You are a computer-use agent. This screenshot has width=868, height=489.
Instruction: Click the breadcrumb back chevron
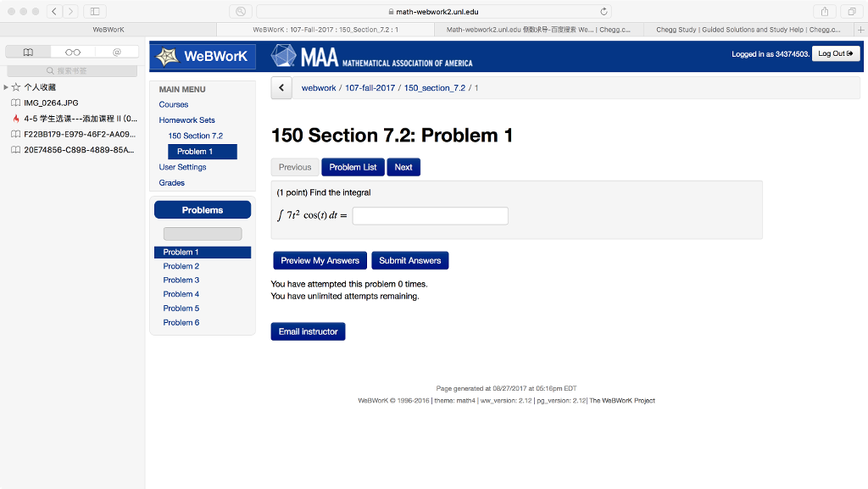pyautogui.click(x=281, y=87)
